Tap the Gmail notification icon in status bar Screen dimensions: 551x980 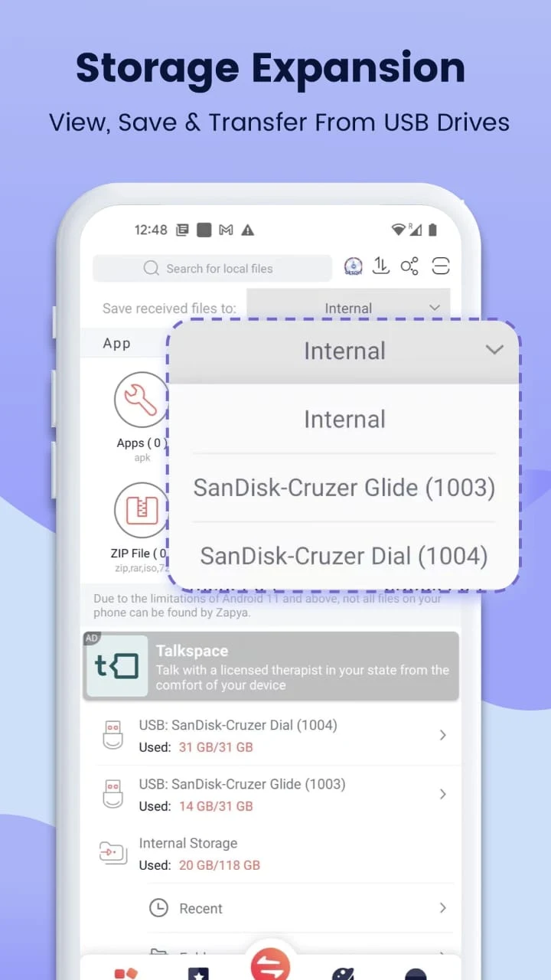tap(226, 230)
